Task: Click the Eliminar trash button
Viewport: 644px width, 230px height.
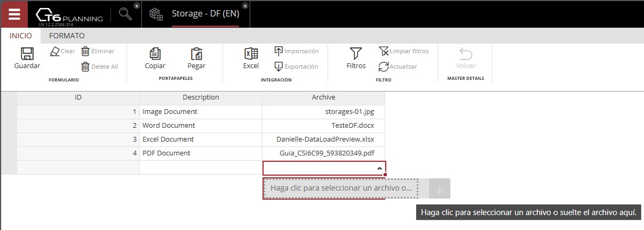Action: [x=98, y=51]
